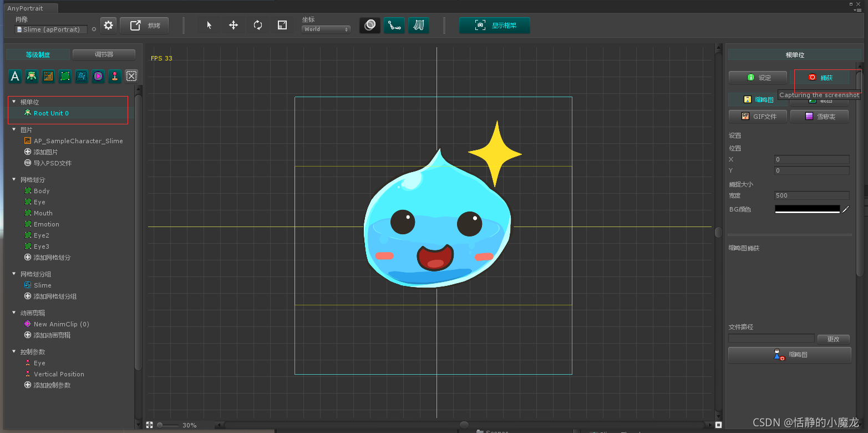
Task: Collapse the 根单位 tree section
Action: pos(14,102)
